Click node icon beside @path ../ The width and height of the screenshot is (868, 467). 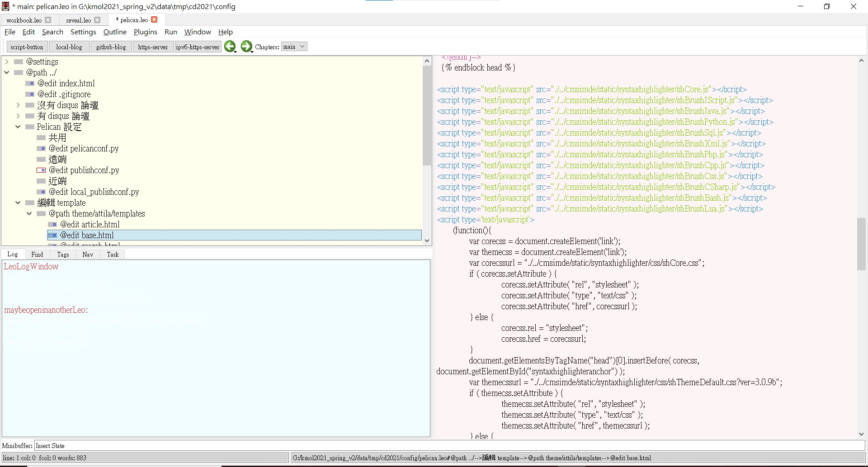coord(19,72)
